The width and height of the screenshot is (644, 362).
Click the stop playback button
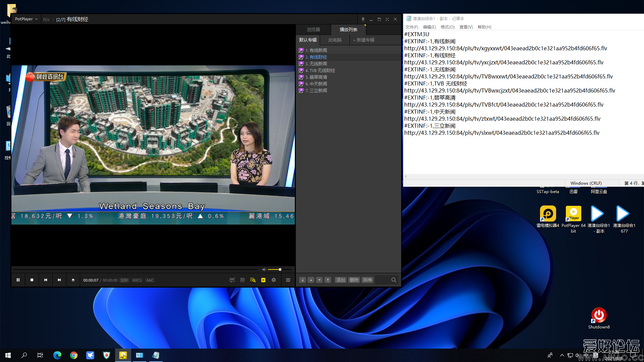coord(32,280)
